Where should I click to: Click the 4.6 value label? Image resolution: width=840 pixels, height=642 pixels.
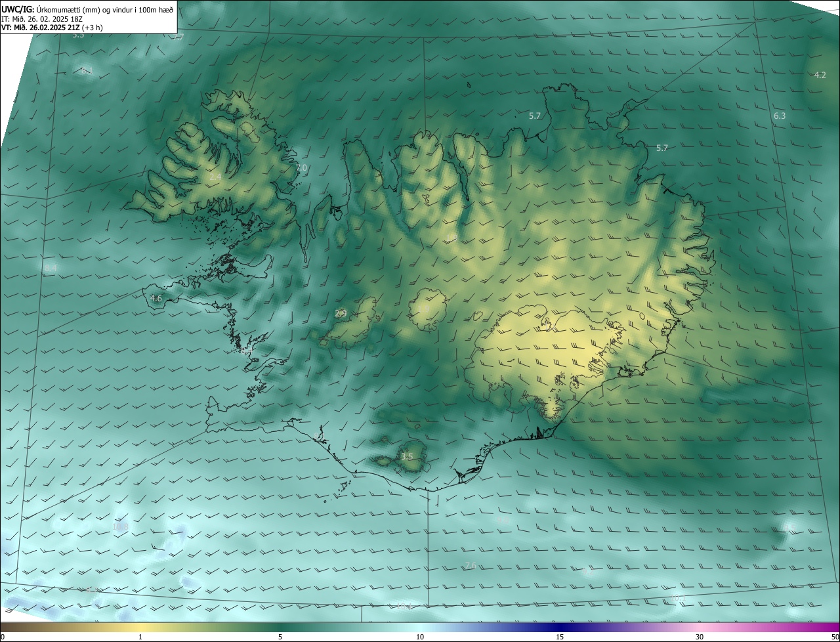click(156, 298)
